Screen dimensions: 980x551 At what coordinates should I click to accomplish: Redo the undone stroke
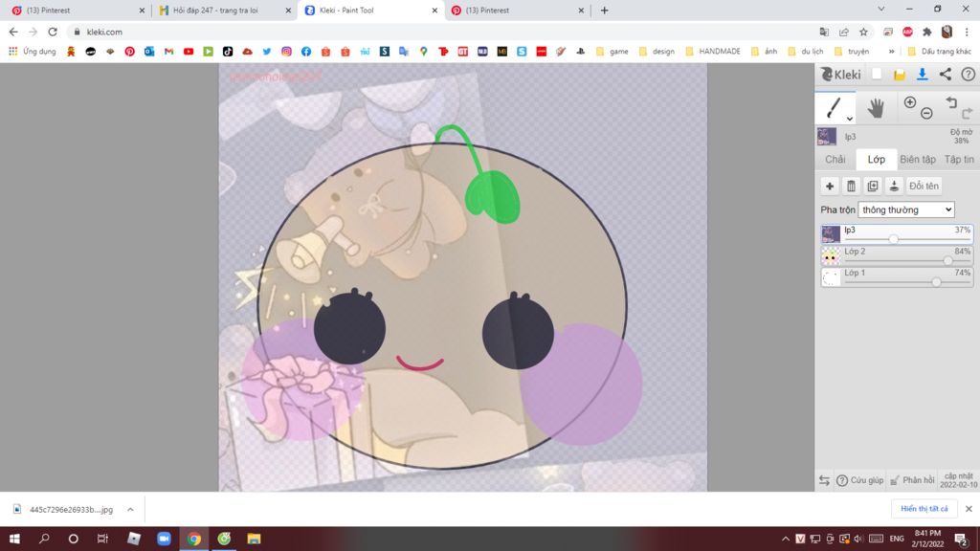968,113
